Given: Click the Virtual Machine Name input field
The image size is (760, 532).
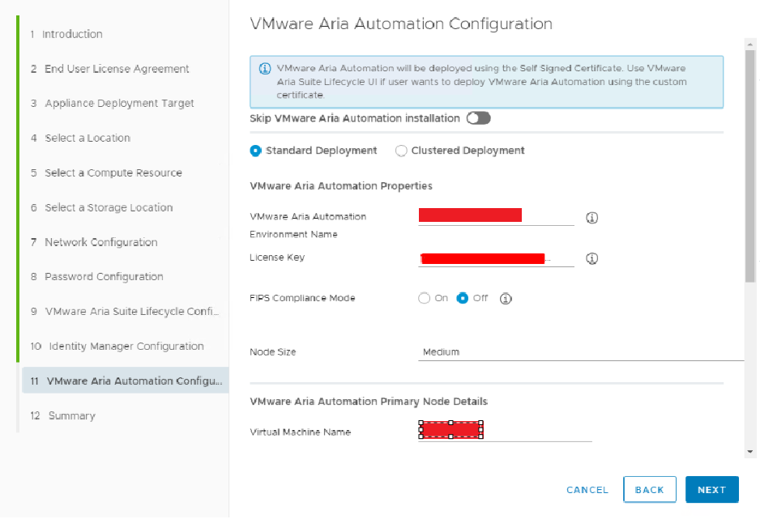Looking at the screenshot, I should (x=505, y=430).
